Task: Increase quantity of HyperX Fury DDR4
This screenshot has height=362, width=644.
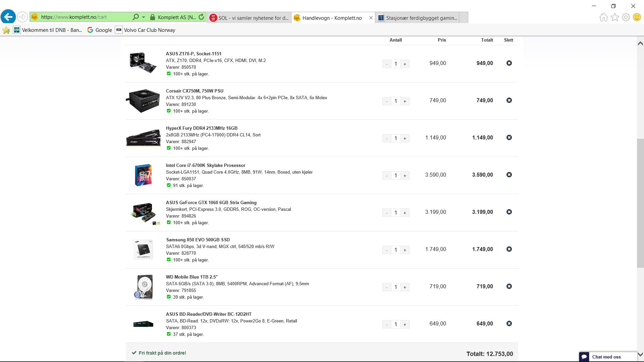Action: point(405,138)
